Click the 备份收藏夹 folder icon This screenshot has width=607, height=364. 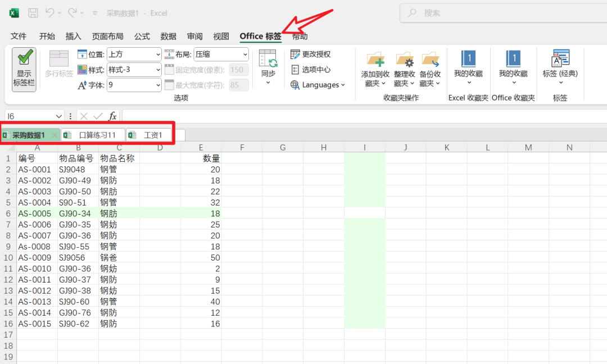pyautogui.click(x=430, y=59)
